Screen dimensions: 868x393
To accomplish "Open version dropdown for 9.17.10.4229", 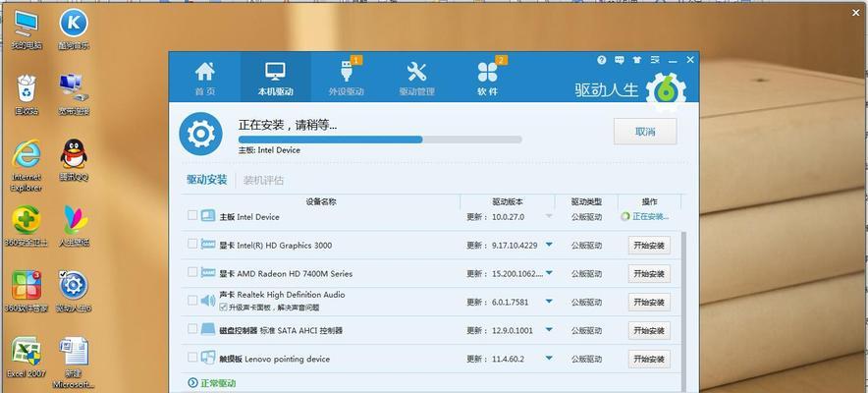I will tap(549, 245).
